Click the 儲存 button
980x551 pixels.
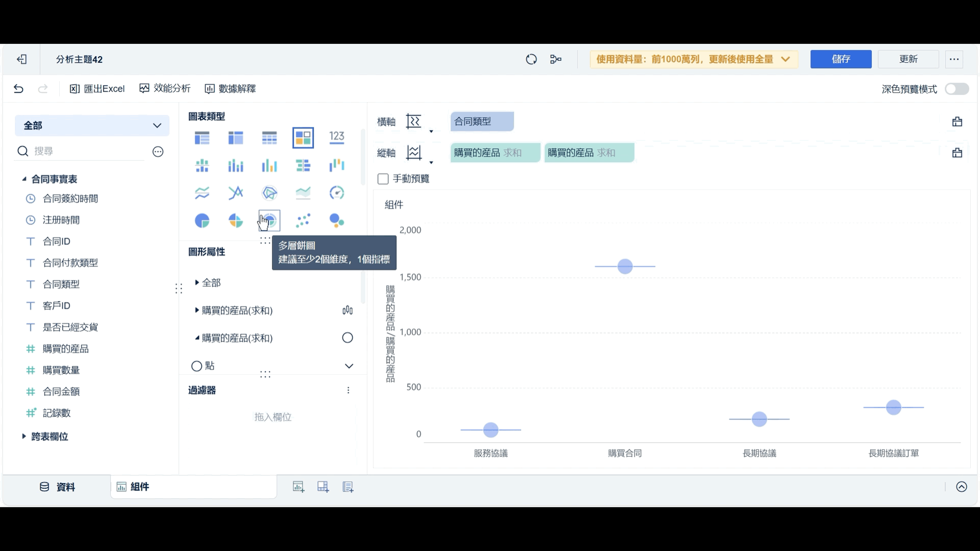tap(841, 59)
